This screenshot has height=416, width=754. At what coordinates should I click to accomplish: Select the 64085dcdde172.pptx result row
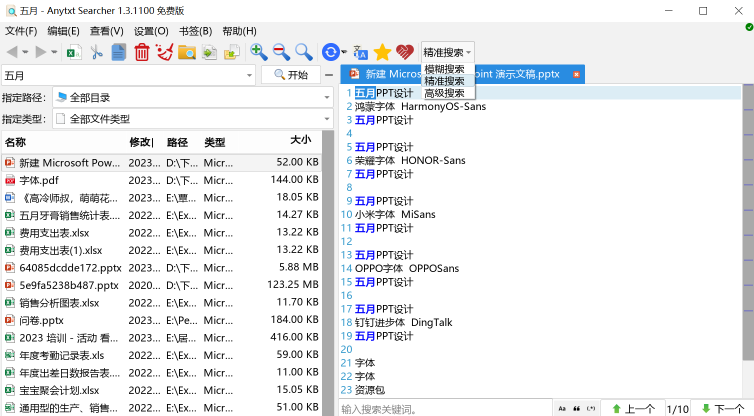pyautogui.click(x=162, y=268)
